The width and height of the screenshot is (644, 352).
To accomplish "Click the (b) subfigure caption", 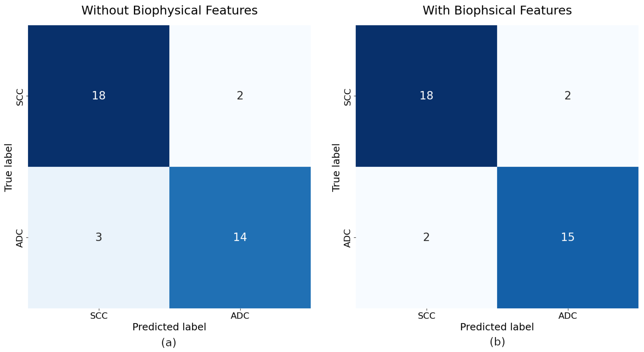I will (497, 342).
